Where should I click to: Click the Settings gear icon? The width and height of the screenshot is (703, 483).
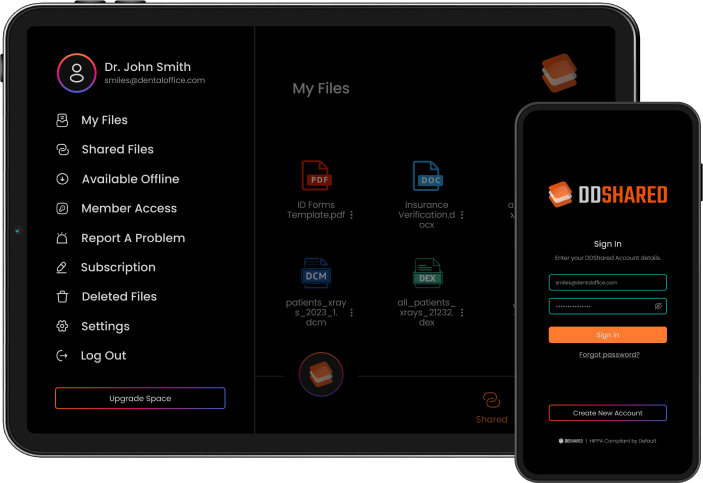(62, 326)
